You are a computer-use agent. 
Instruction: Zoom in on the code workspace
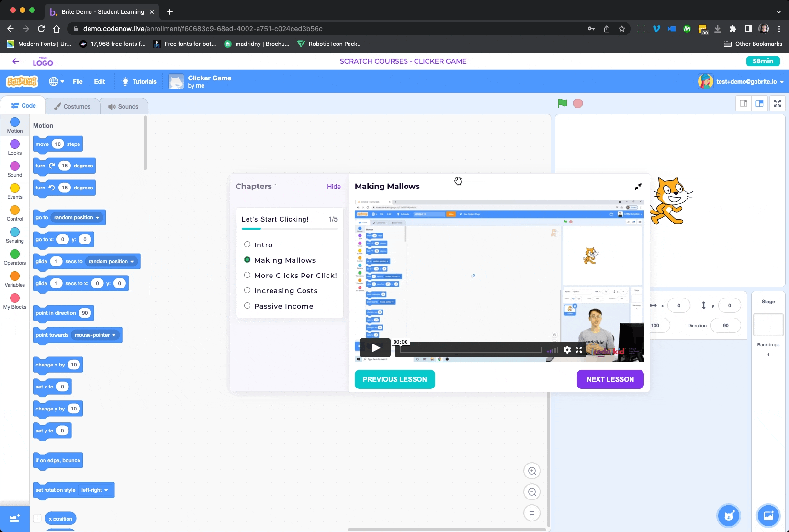(531, 471)
